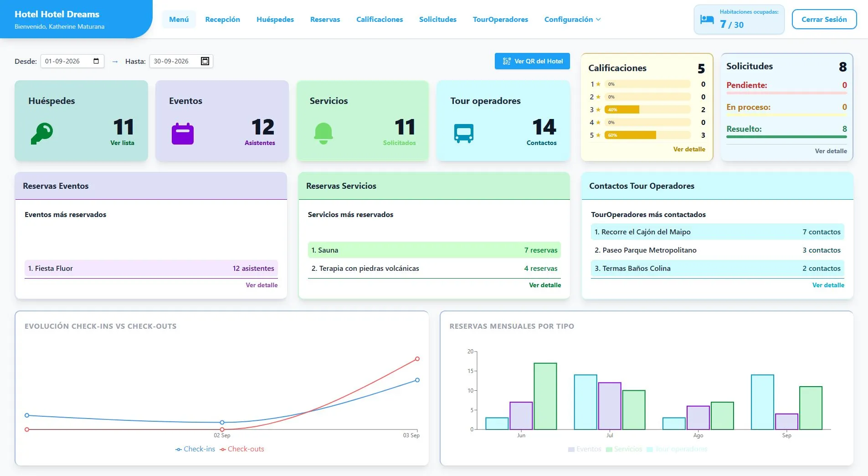Image resolution: width=868 pixels, height=476 pixels.
Task: Click the Ver QR del Hotel button
Action: point(532,61)
